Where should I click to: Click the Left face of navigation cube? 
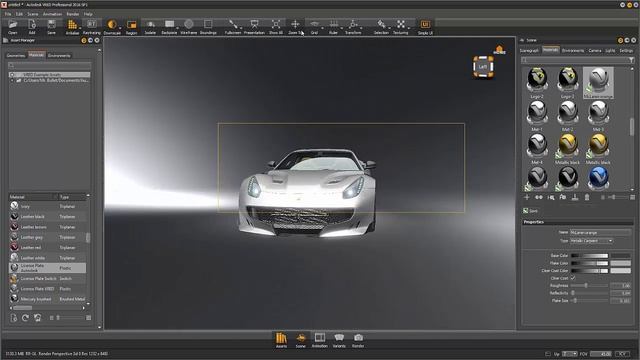pos(483,67)
